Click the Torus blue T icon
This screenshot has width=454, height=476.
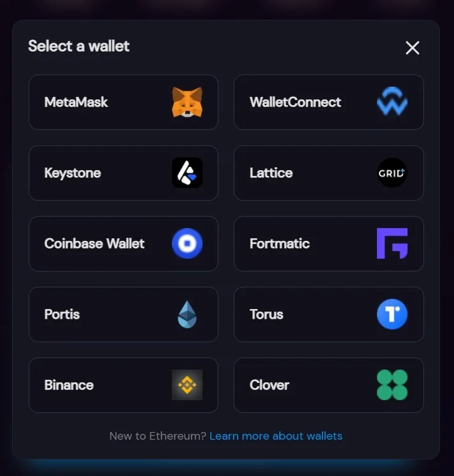392,314
